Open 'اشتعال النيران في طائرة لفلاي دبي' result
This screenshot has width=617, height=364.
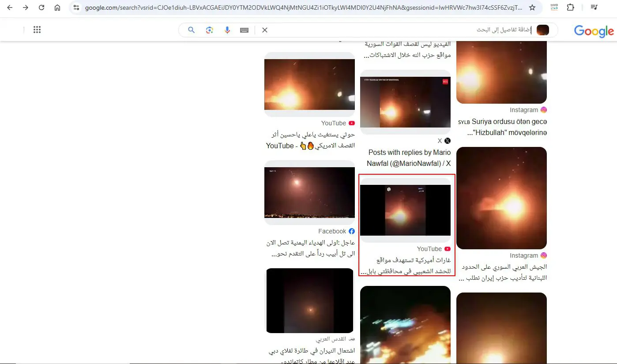tap(312, 356)
